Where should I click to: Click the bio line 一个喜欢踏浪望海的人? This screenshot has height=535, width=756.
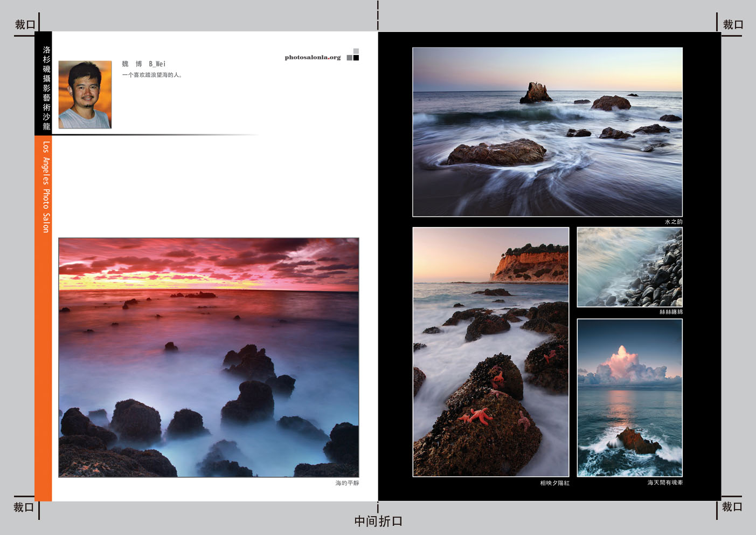point(152,75)
